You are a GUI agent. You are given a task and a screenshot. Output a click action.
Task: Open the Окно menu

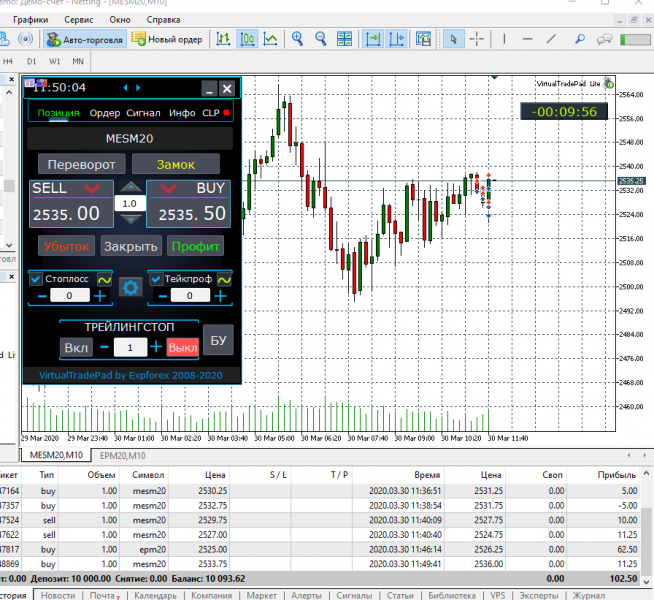click(x=120, y=20)
